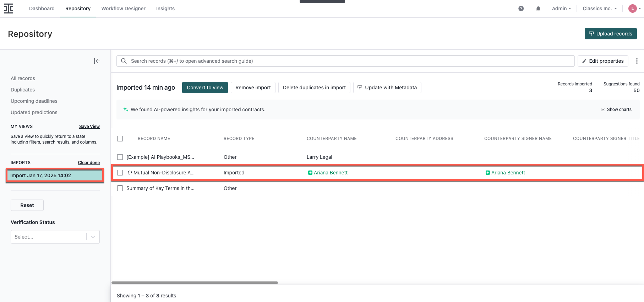Open the Workflow Designer tab

click(123, 9)
